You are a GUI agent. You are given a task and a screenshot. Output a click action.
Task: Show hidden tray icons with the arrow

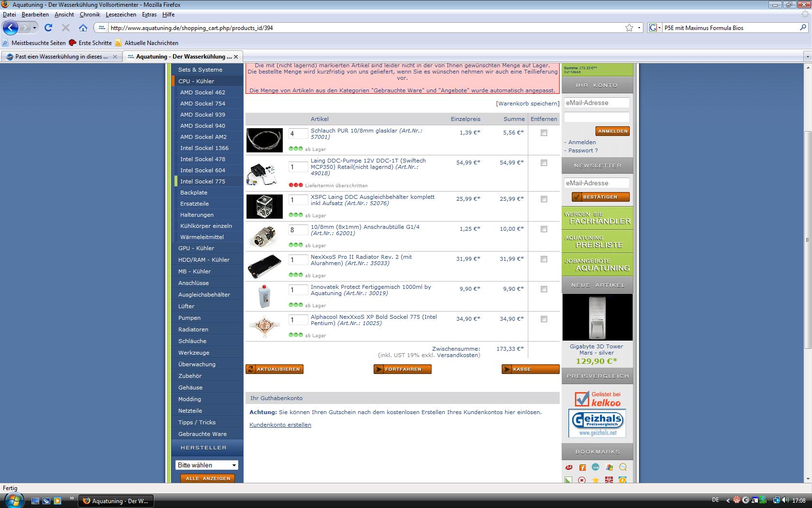click(728, 500)
